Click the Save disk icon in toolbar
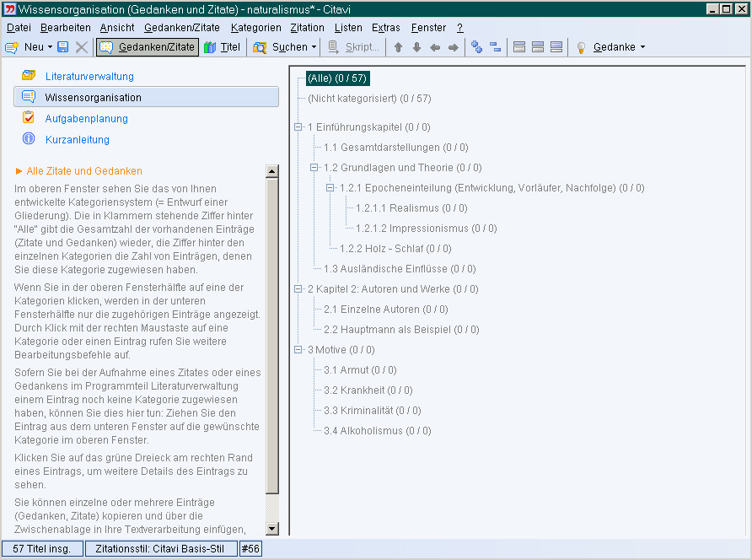The image size is (752, 560). click(x=63, y=47)
